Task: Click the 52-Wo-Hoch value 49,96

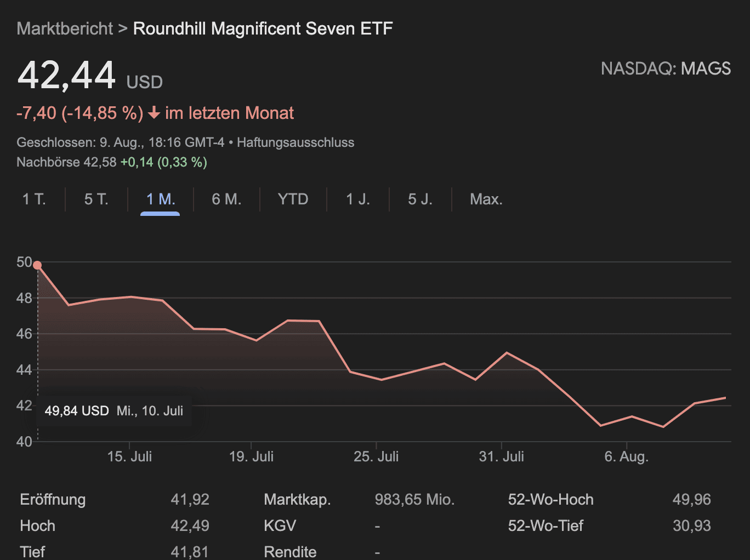Action: point(692,500)
